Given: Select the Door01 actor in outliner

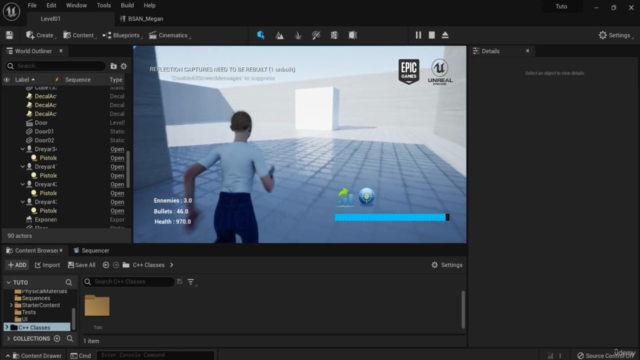Looking at the screenshot, I should [44, 131].
